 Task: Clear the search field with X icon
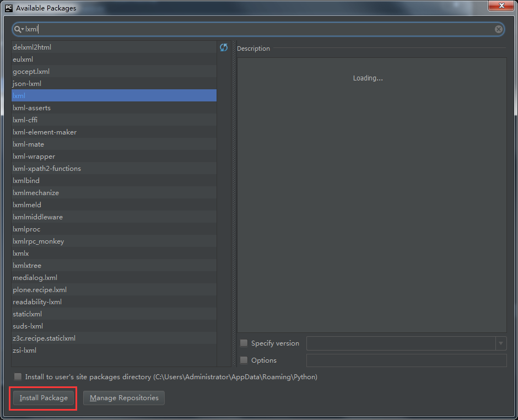pyautogui.click(x=498, y=29)
